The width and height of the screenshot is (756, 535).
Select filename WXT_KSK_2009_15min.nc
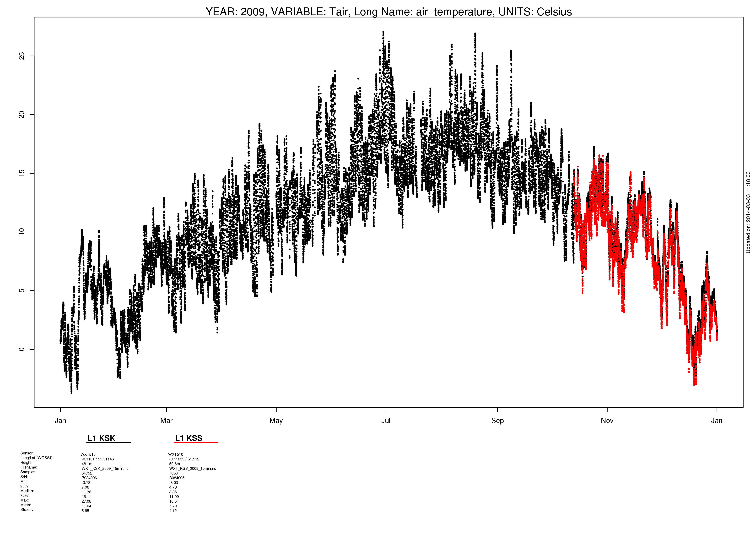pyautogui.click(x=105, y=469)
